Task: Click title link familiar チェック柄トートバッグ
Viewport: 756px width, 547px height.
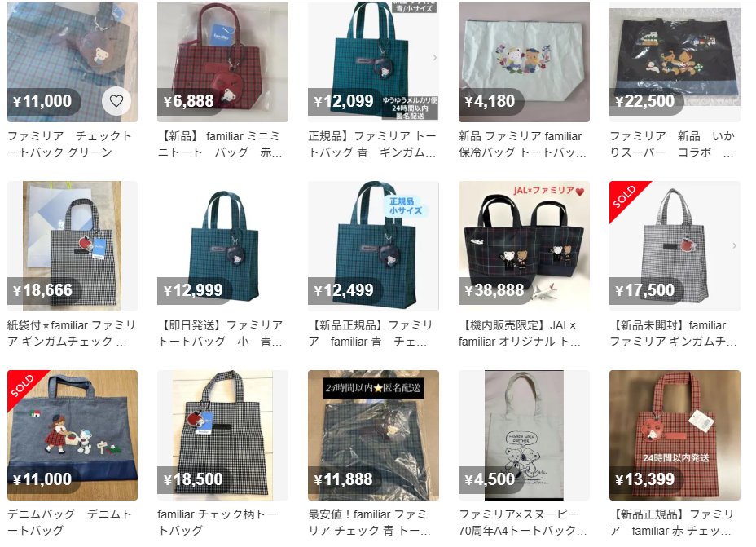Action: pyautogui.click(x=217, y=522)
